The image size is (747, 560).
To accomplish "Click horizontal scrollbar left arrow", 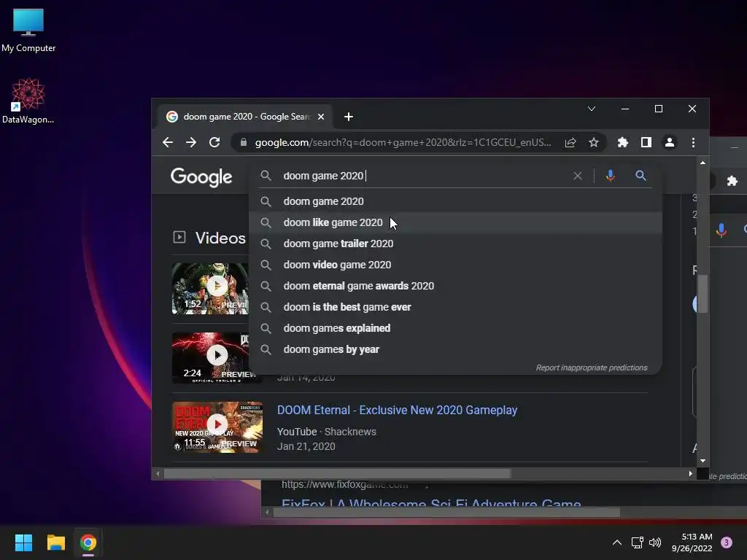I will [x=158, y=474].
